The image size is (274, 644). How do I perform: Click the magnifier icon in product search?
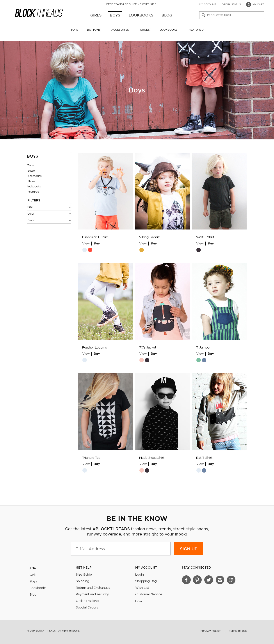coord(203,15)
